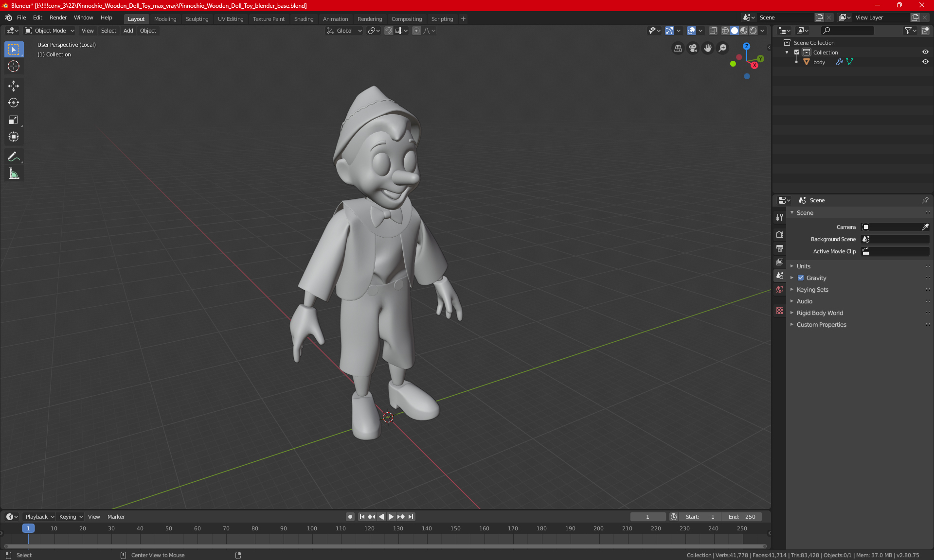Open the Texture properties tab
This screenshot has height=560, width=934.
click(780, 311)
